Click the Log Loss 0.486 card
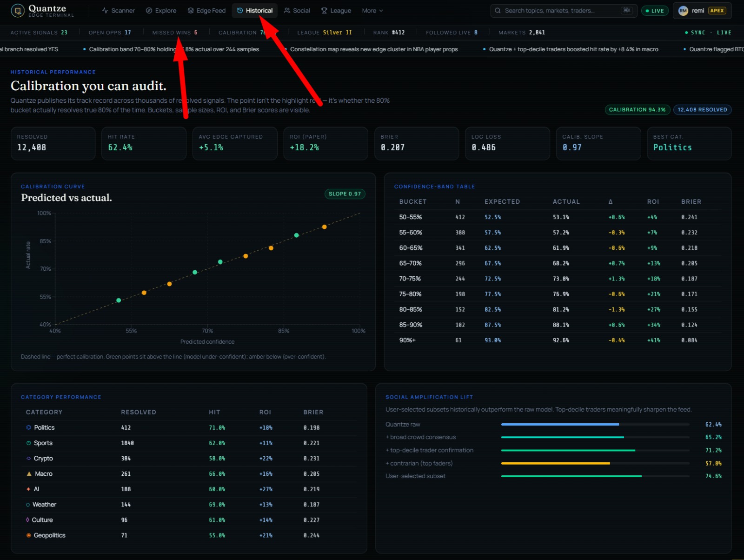Viewport: 744px width, 560px height. [507, 144]
